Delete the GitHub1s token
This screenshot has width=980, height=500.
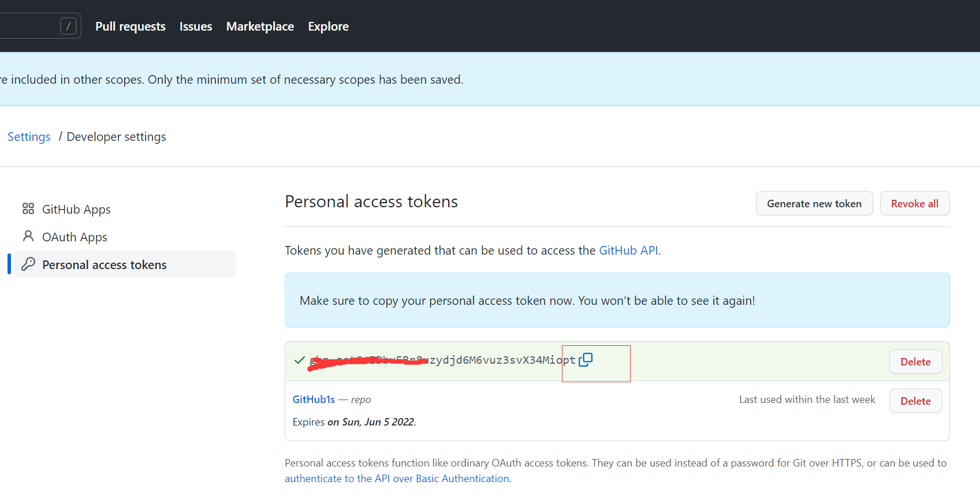[x=916, y=401]
